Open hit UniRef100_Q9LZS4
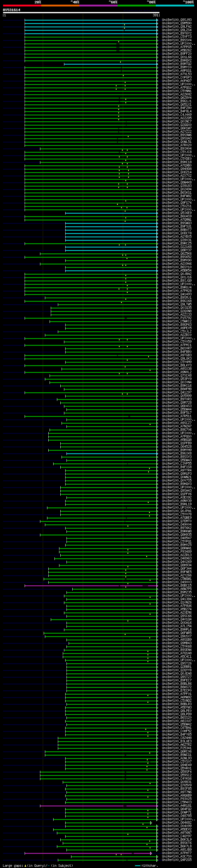 click(177, 30)
